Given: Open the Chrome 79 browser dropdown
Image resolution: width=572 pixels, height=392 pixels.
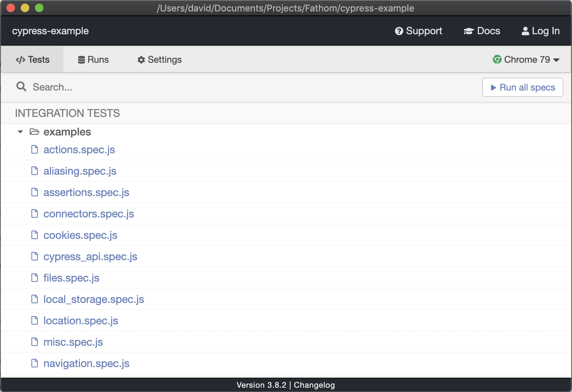Looking at the screenshot, I should (x=526, y=60).
